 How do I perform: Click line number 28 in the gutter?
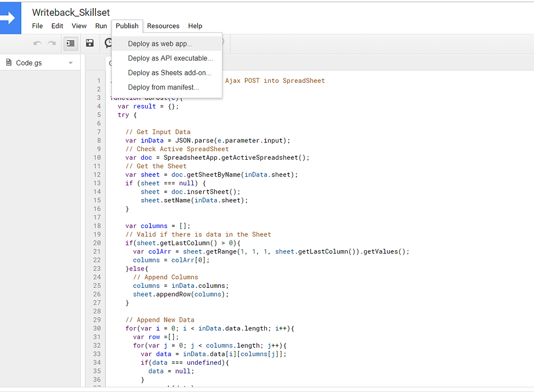[97, 311]
